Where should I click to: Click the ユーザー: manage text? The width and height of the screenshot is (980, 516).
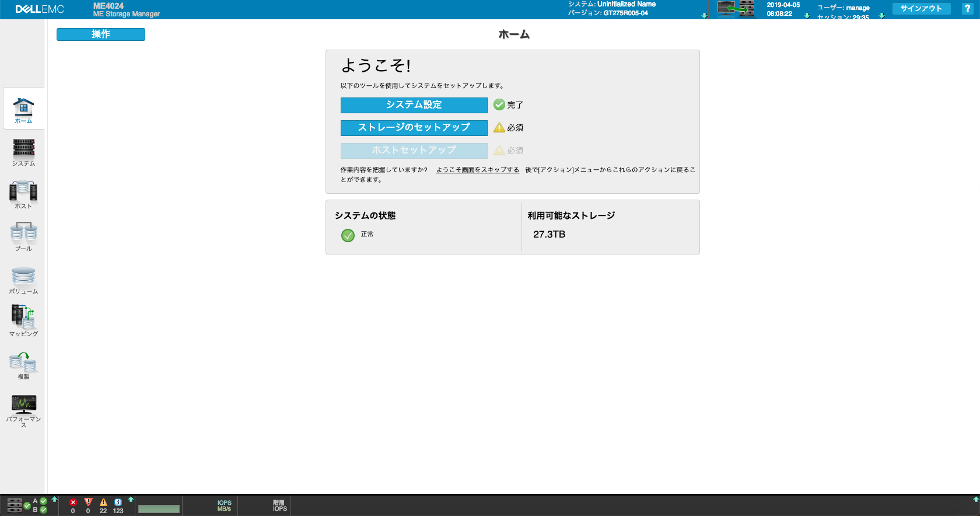coord(843,8)
